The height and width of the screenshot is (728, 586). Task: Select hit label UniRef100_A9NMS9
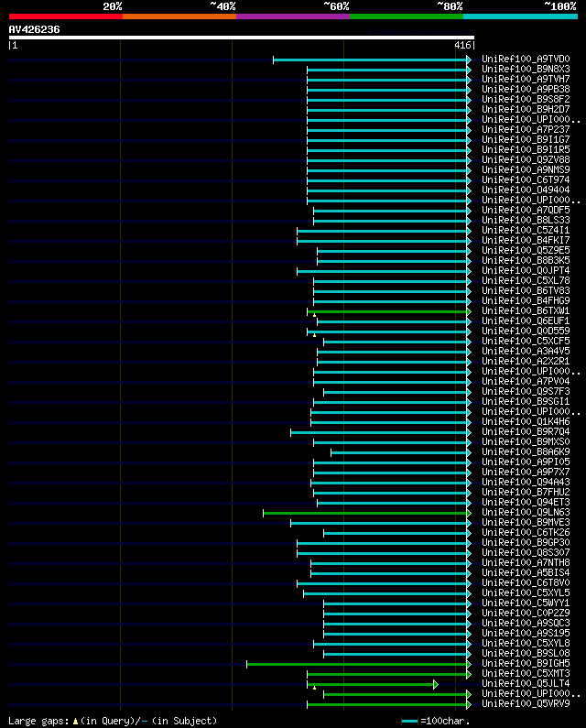click(526, 170)
